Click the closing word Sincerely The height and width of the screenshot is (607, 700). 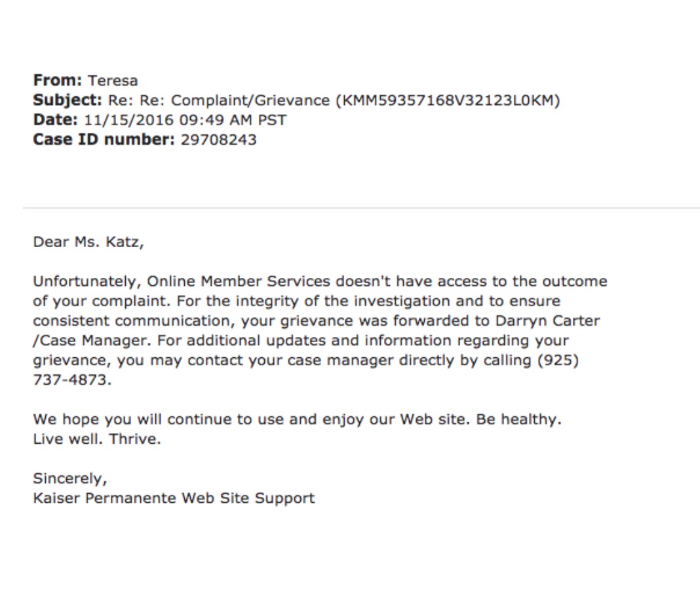(x=70, y=479)
